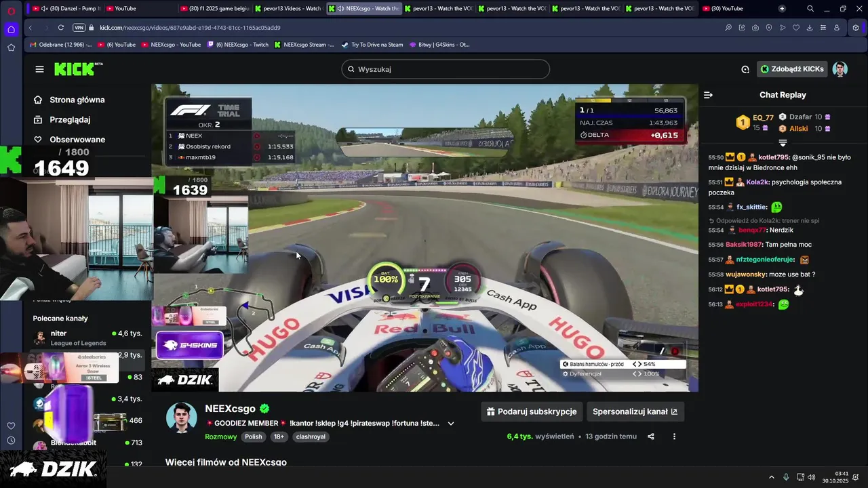Open the Rozmowy category link
The height and width of the screenshot is (488, 868).
pos(220,436)
